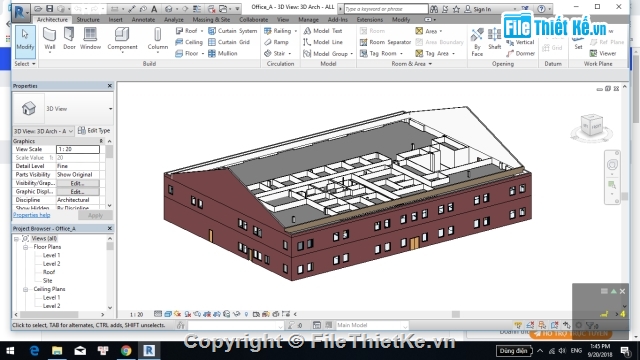Open the Collaborate tab
Viewport: 640px width, 360px height.
(x=254, y=20)
